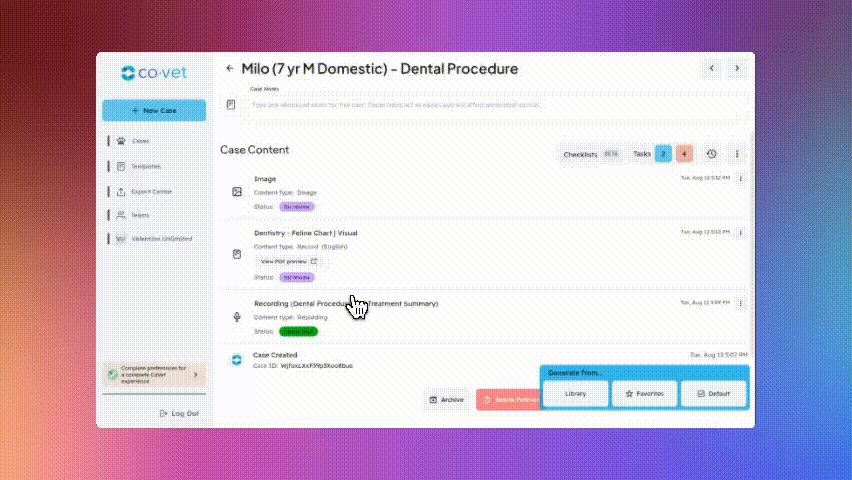Open the Checklists beta button
852x480 pixels.
point(591,154)
